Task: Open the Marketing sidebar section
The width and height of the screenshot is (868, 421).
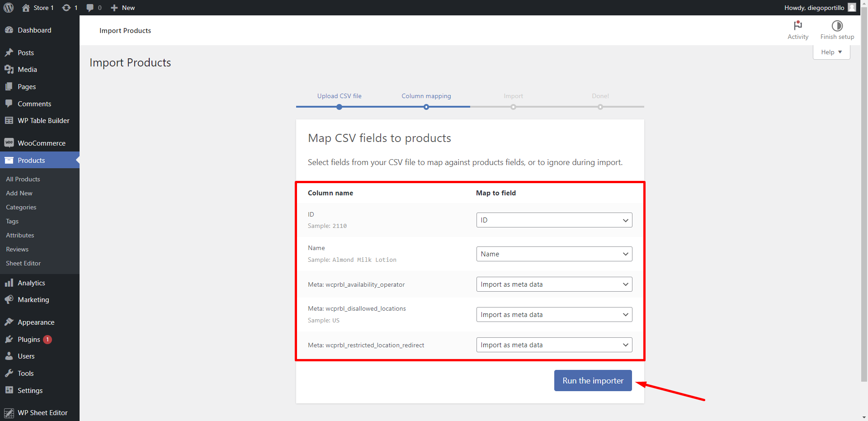Action: tap(33, 299)
